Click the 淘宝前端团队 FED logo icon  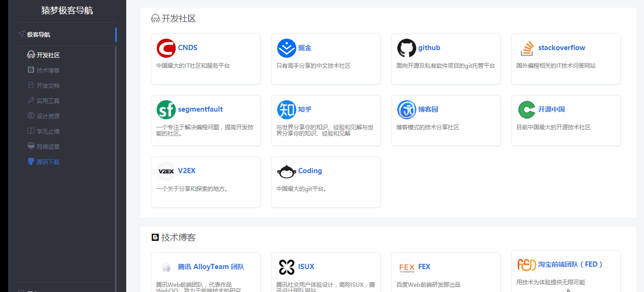click(526, 264)
